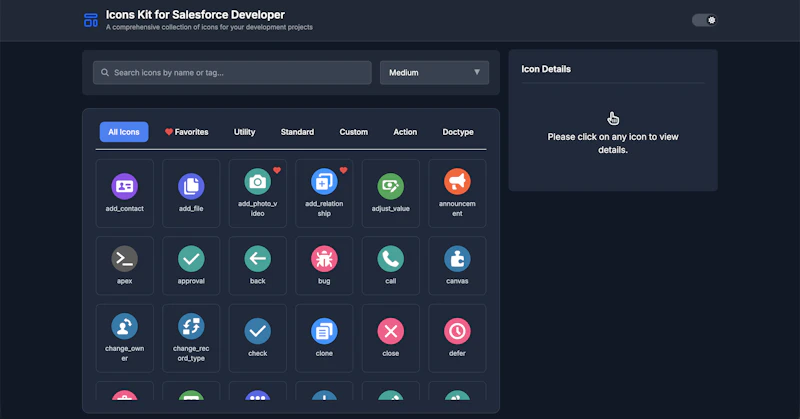Open the Standard tab
The image size is (800, 419).
coord(297,132)
